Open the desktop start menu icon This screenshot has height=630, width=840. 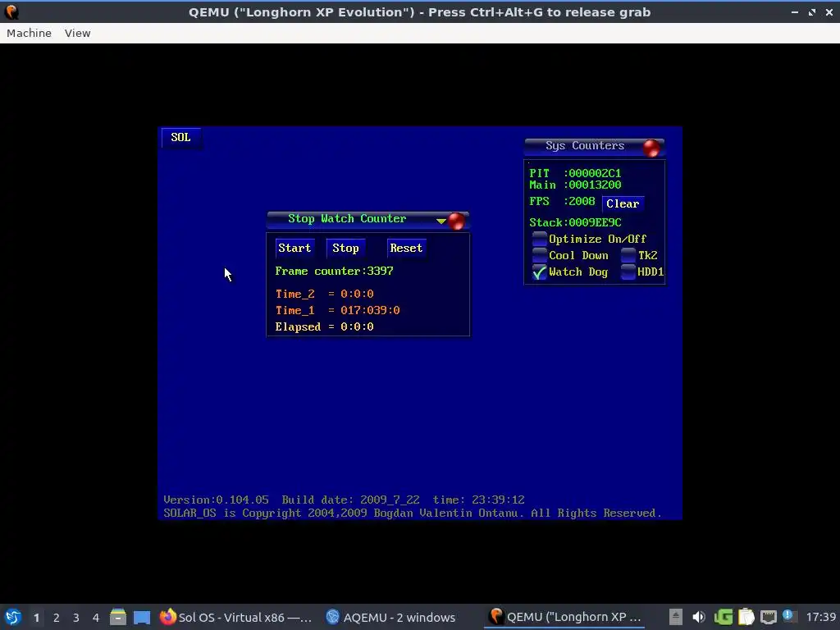pos(13,617)
